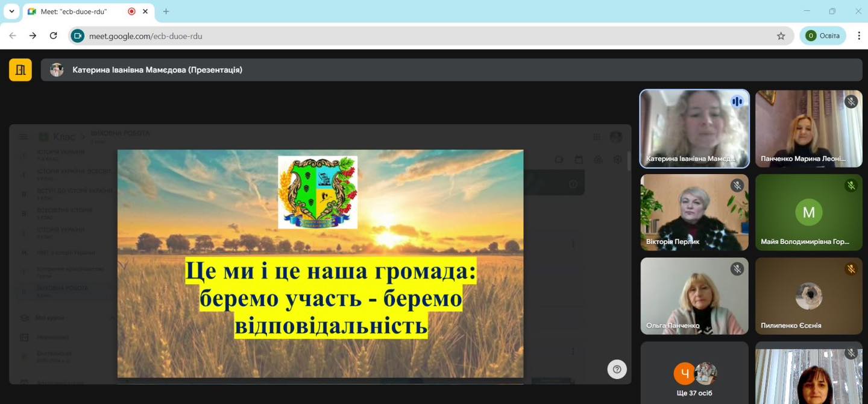This screenshot has height=404, width=868.
Task: Click the muted mic icon on Вікторія Перлик's tile
Action: [x=737, y=186]
